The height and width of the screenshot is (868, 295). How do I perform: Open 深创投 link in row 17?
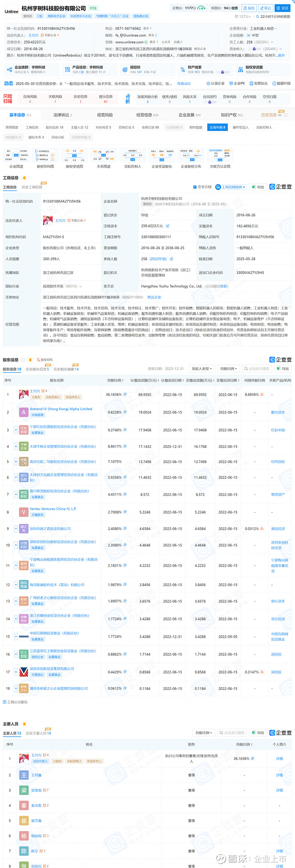[276, 672]
